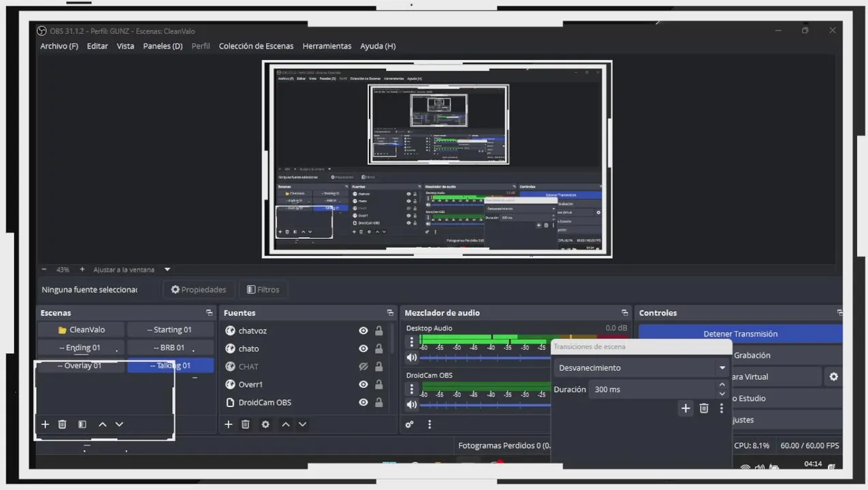868x490 pixels.
Task: Open the network icon in system tray
Action: click(745, 468)
